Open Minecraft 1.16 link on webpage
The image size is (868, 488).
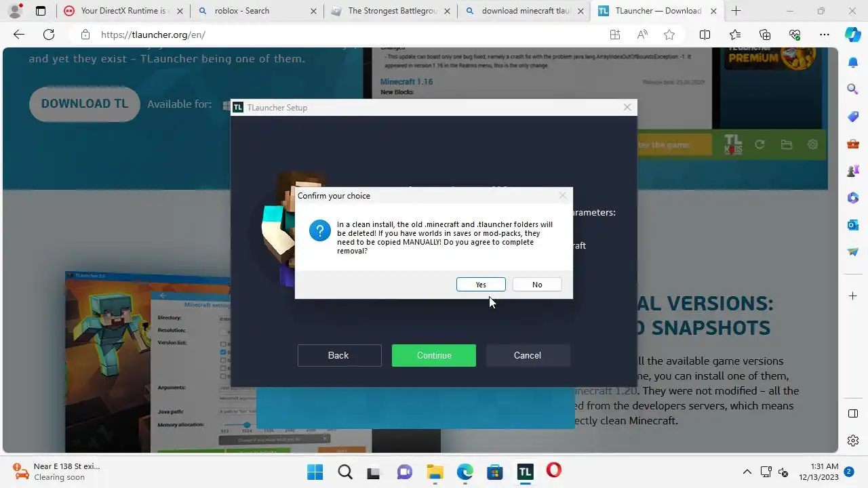tap(406, 81)
